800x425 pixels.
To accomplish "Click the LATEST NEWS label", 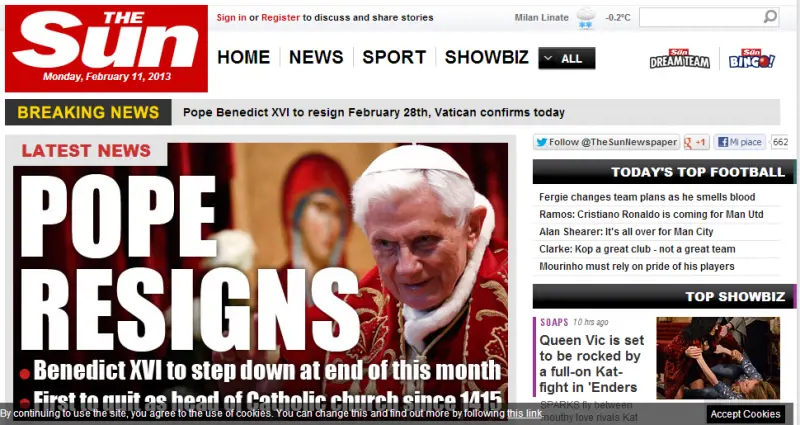I will pos(86,151).
